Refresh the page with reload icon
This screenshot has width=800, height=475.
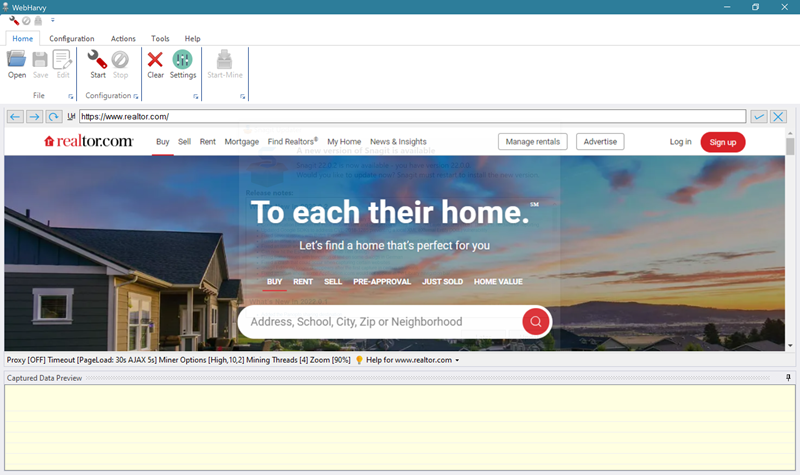coord(54,117)
